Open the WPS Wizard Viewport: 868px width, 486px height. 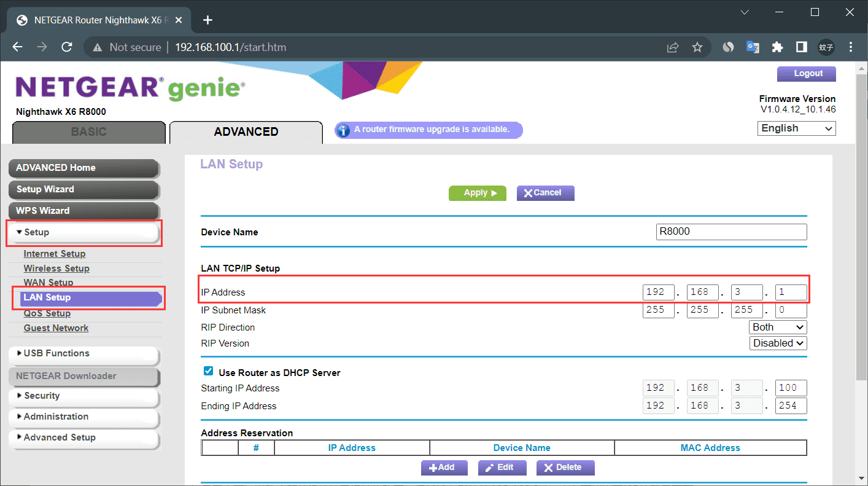[x=84, y=211]
